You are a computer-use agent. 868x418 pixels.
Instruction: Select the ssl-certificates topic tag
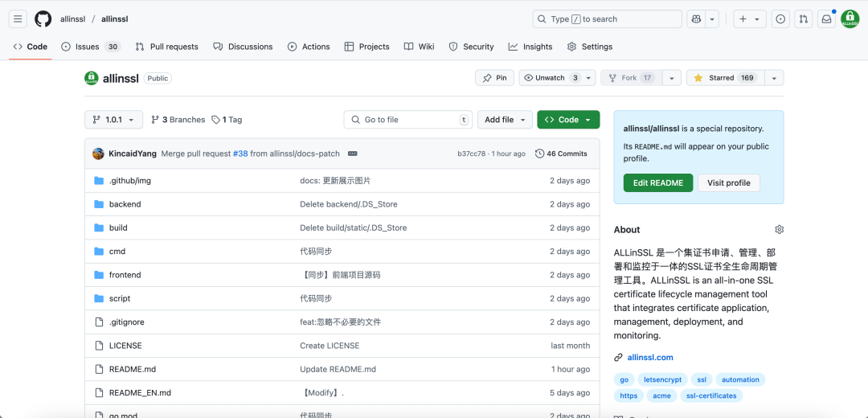tap(711, 395)
